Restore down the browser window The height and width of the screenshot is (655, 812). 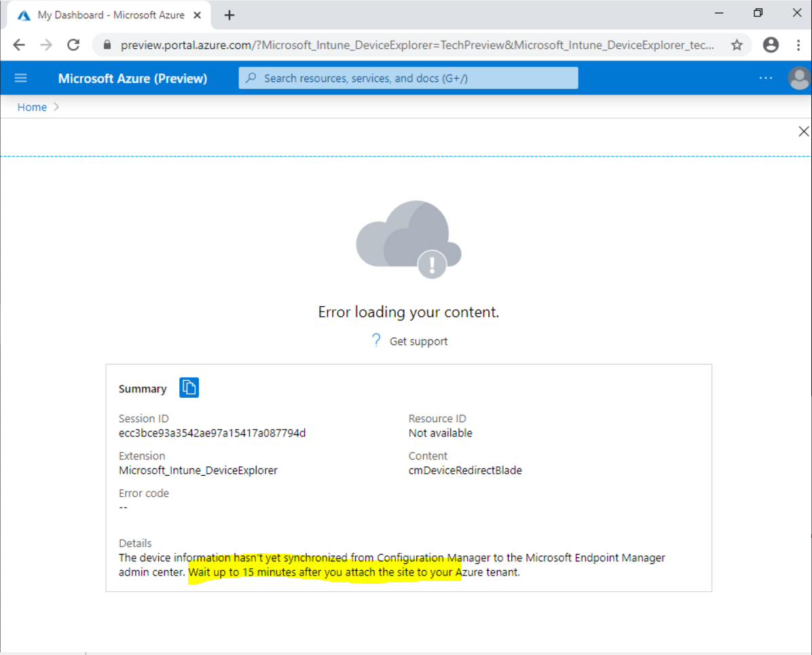coord(758,13)
